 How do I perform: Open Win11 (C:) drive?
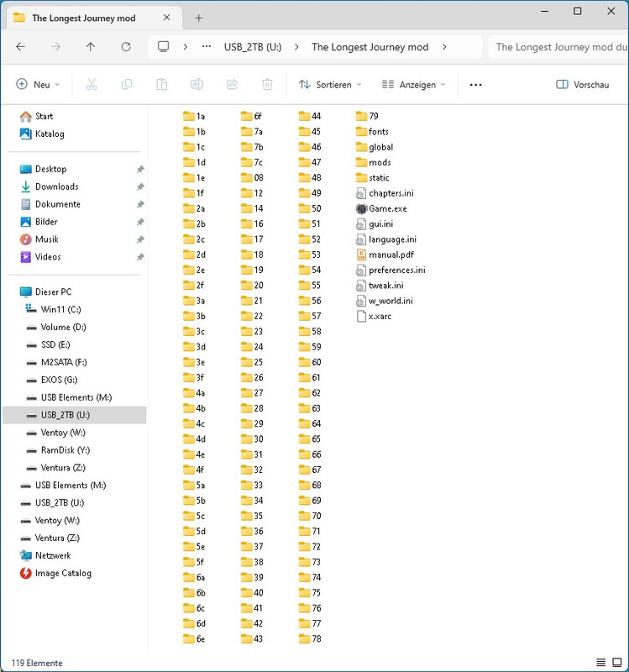click(53, 309)
